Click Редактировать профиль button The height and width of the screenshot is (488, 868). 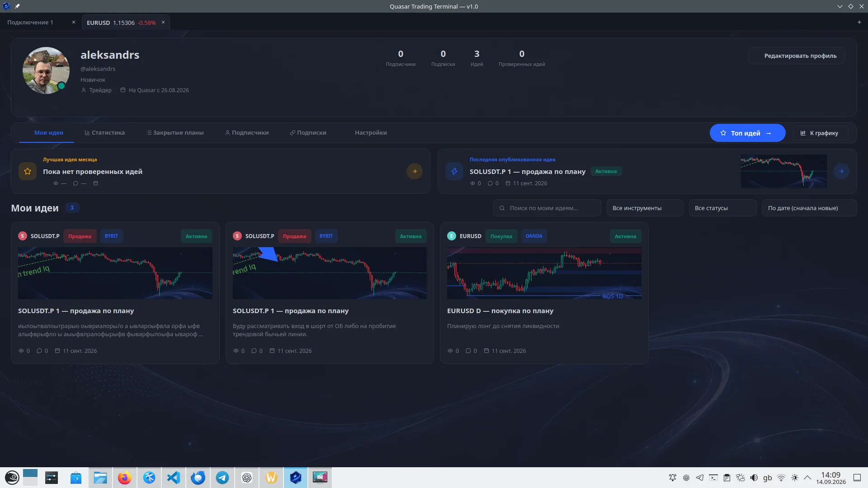click(797, 56)
